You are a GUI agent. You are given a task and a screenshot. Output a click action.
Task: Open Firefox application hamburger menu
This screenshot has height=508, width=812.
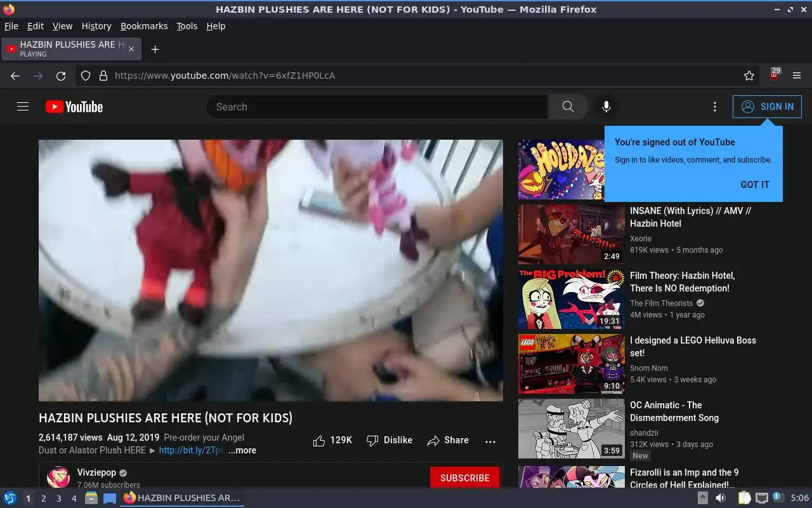tap(797, 76)
